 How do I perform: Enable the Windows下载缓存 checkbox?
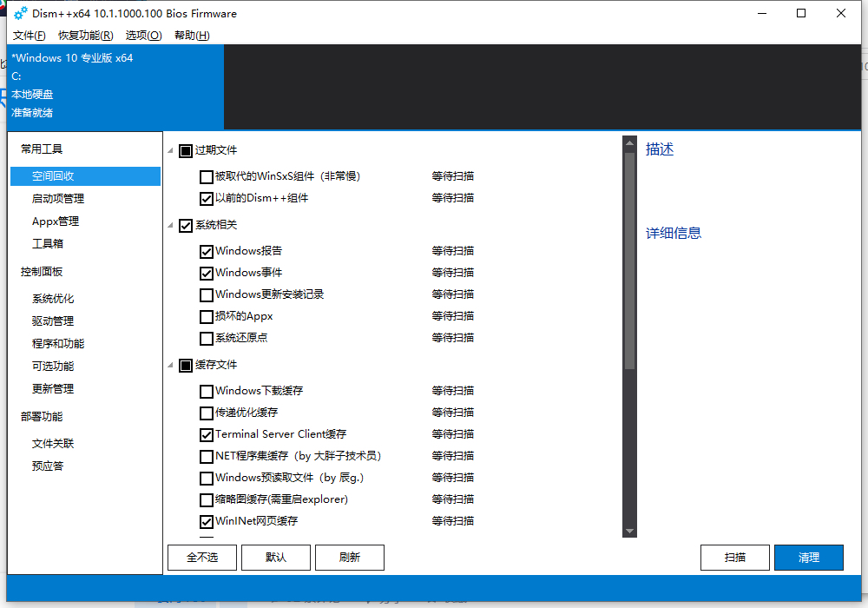(x=206, y=391)
